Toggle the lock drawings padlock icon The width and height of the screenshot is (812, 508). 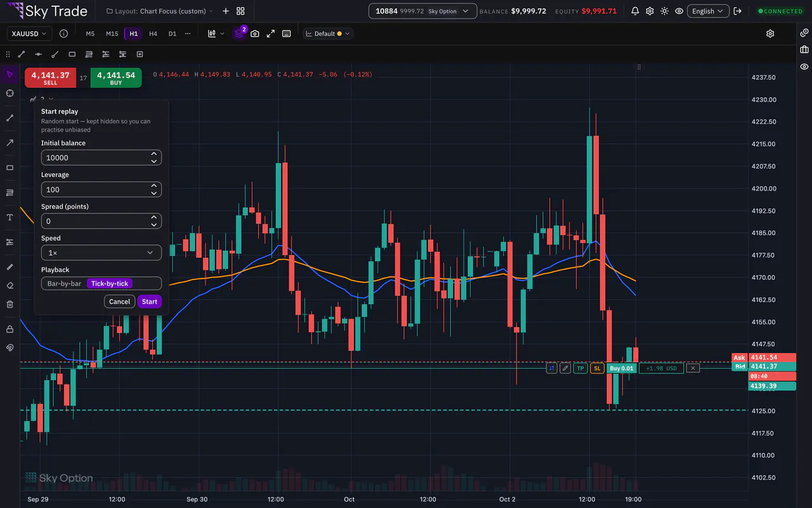pyautogui.click(x=10, y=329)
